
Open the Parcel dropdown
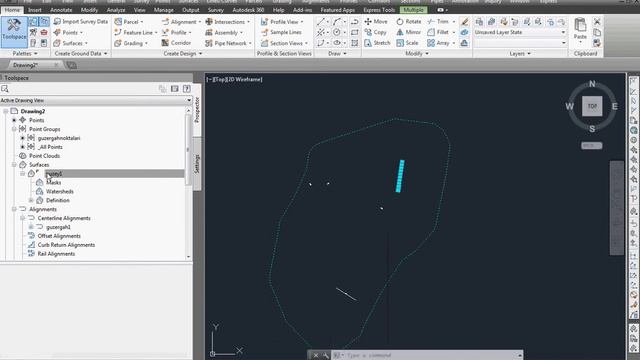click(x=129, y=22)
